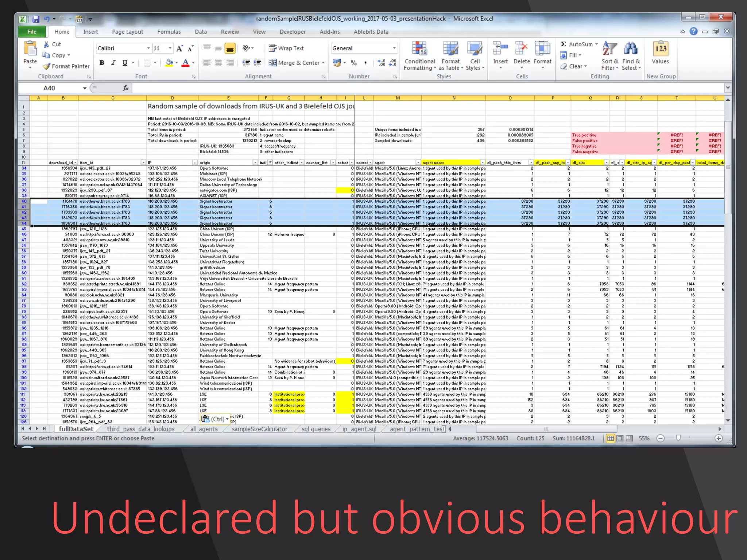Click Percent Style icon
This screenshot has width=747, height=560.
coord(353,63)
